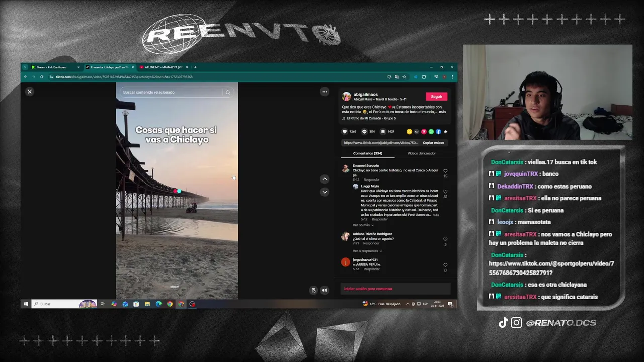Click the browser address bar URL
Viewport: 644px width, 362px height.
pyautogui.click(x=124, y=77)
